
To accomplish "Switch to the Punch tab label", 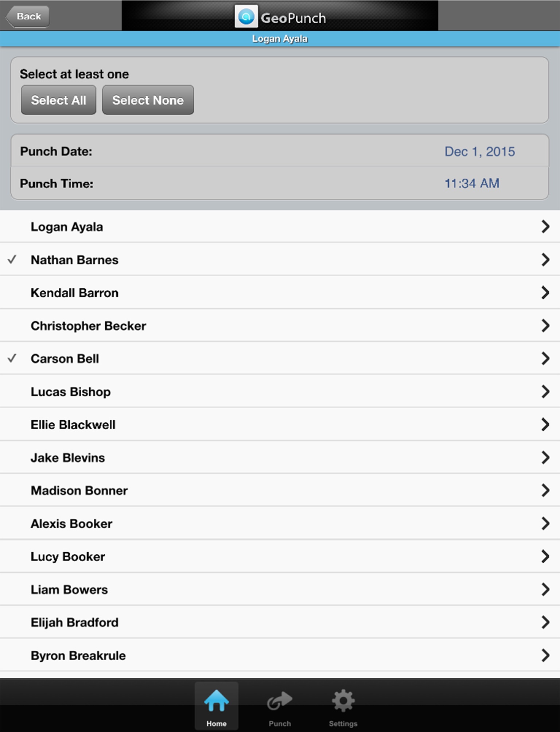I will 280,724.
